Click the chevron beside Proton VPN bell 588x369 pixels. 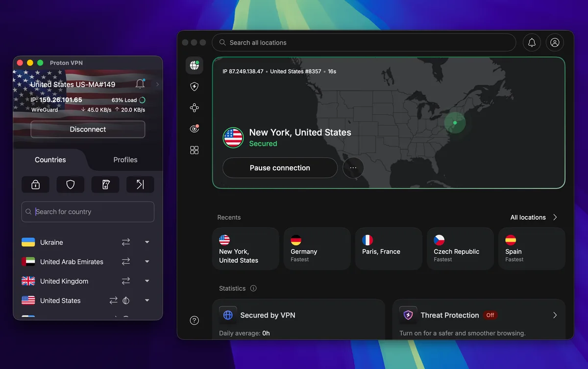tap(157, 84)
